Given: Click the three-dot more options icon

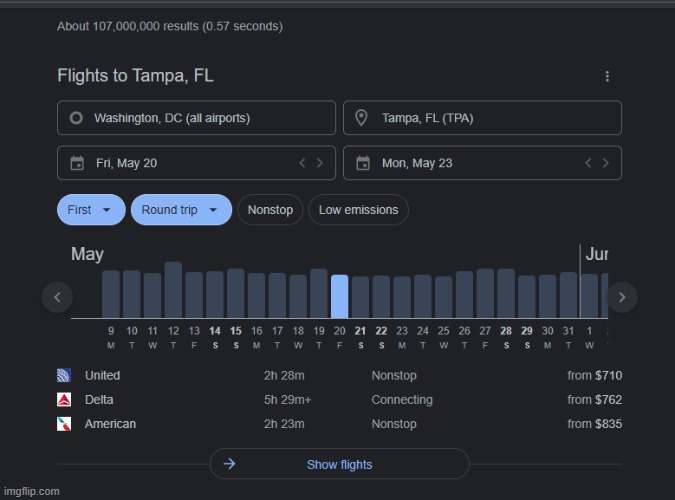Looking at the screenshot, I should 606,77.
